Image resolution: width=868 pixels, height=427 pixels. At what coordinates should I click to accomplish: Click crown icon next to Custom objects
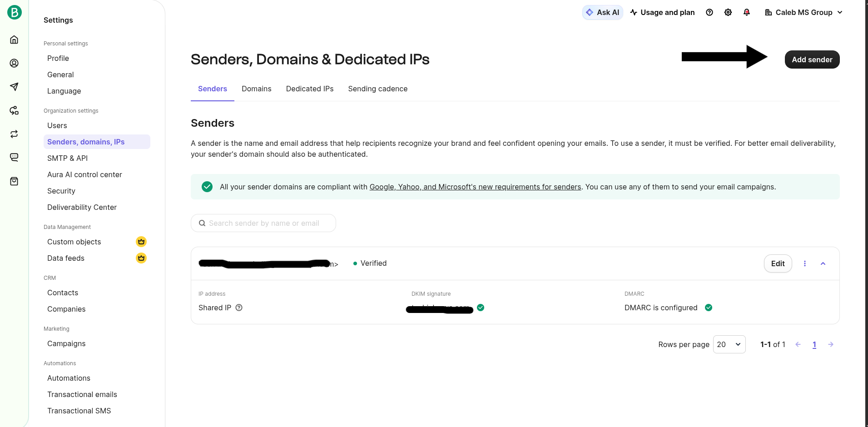coord(141,242)
